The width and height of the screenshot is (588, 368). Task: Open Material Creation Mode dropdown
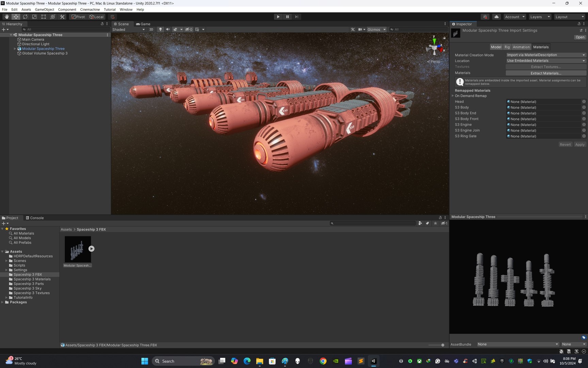click(546, 55)
